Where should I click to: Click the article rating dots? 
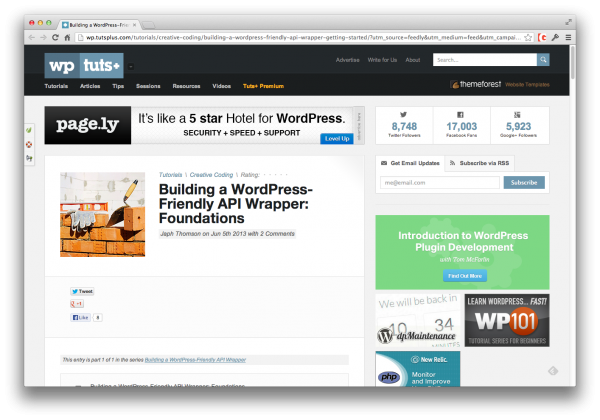click(x=276, y=175)
